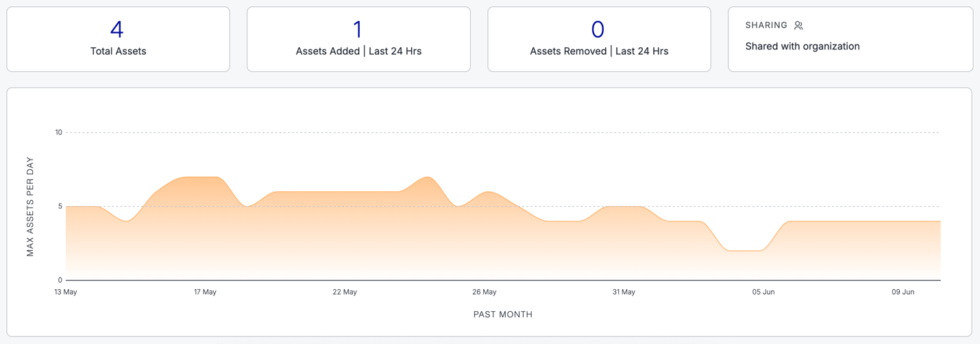Click the 'MAX ASSETS PER DAY' axis title
The width and height of the screenshot is (980, 344).
(x=30, y=207)
